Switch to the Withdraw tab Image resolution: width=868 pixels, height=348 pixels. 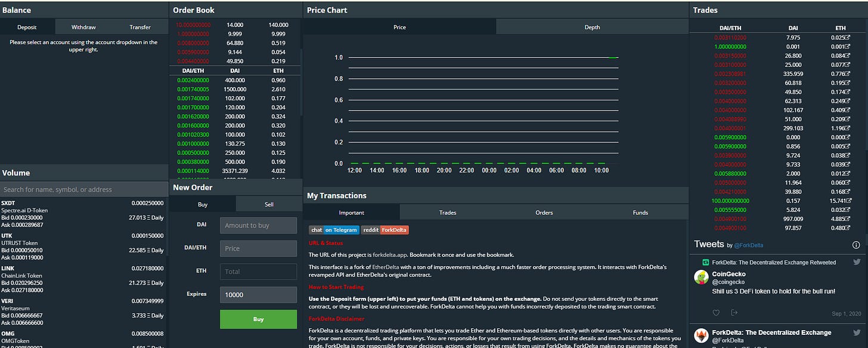tap(83, 27)
